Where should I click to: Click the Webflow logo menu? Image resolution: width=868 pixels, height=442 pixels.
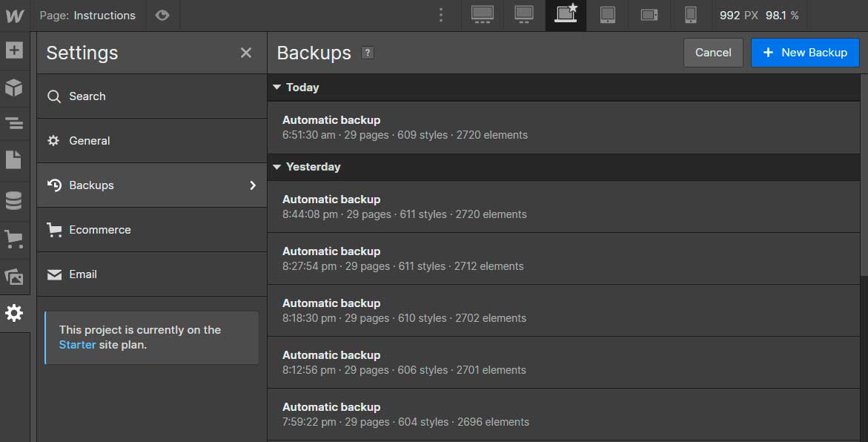click(x=15, y=16)
